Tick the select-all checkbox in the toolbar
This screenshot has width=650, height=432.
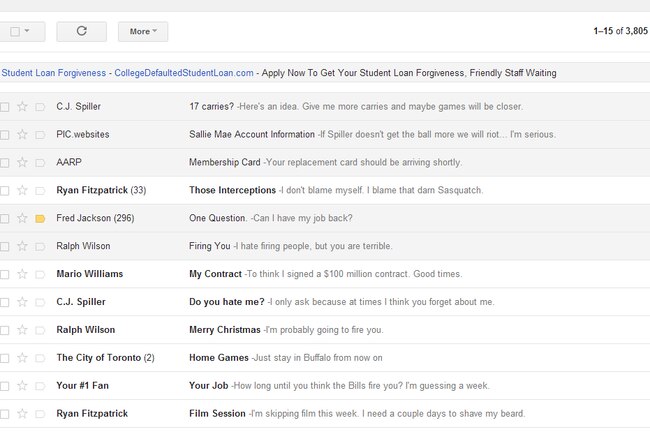point(15,32)
